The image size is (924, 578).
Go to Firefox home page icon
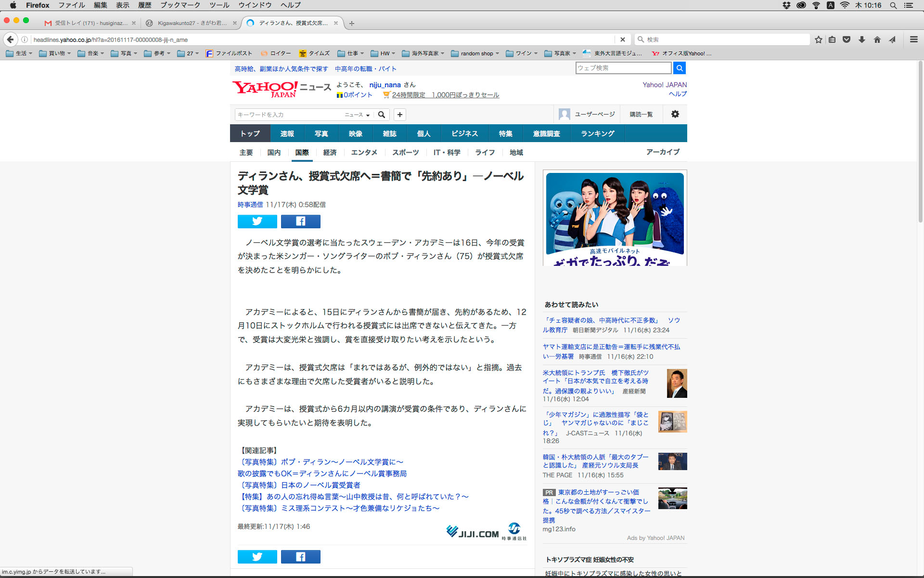[877, 39]
